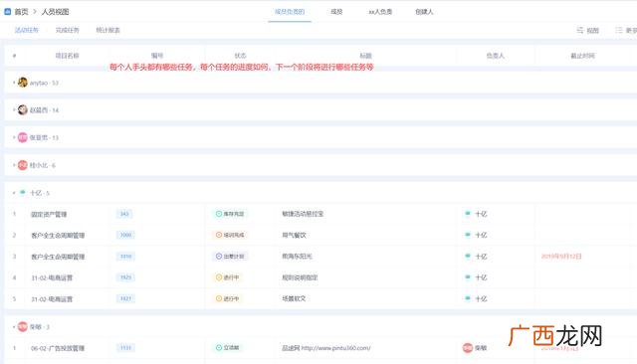This screenshot has width=637, height=364.
Task: Expand the group with 6 tasks
Action: point(14,165)
